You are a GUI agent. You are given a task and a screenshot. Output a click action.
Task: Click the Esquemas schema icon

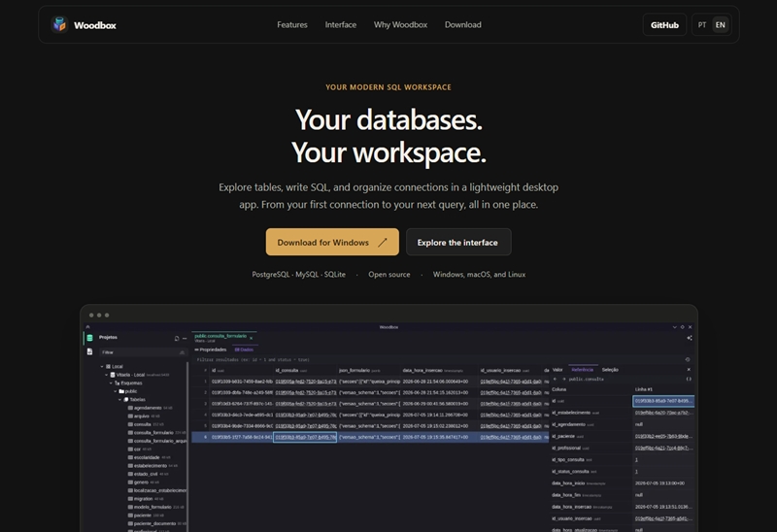[x=117, y=382]
